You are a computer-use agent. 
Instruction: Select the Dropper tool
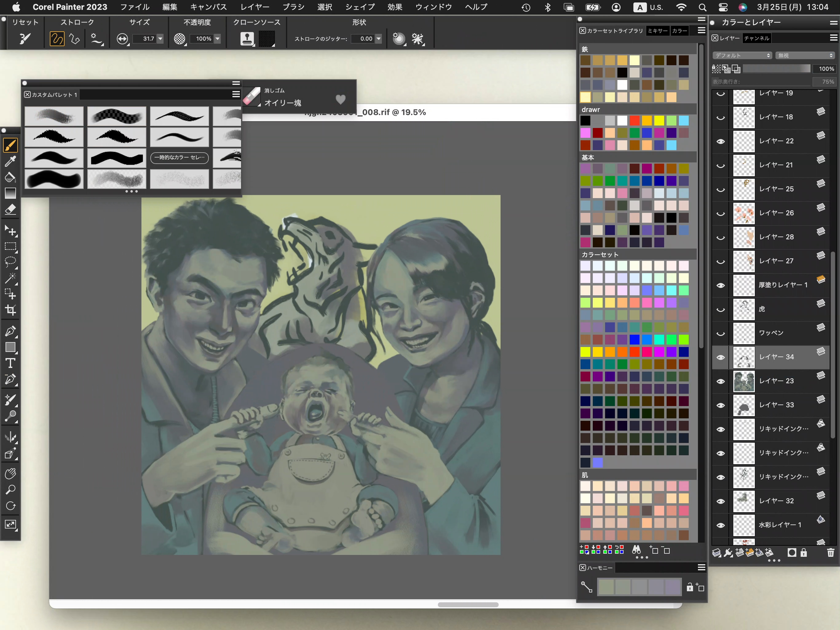tap(10, 161)
